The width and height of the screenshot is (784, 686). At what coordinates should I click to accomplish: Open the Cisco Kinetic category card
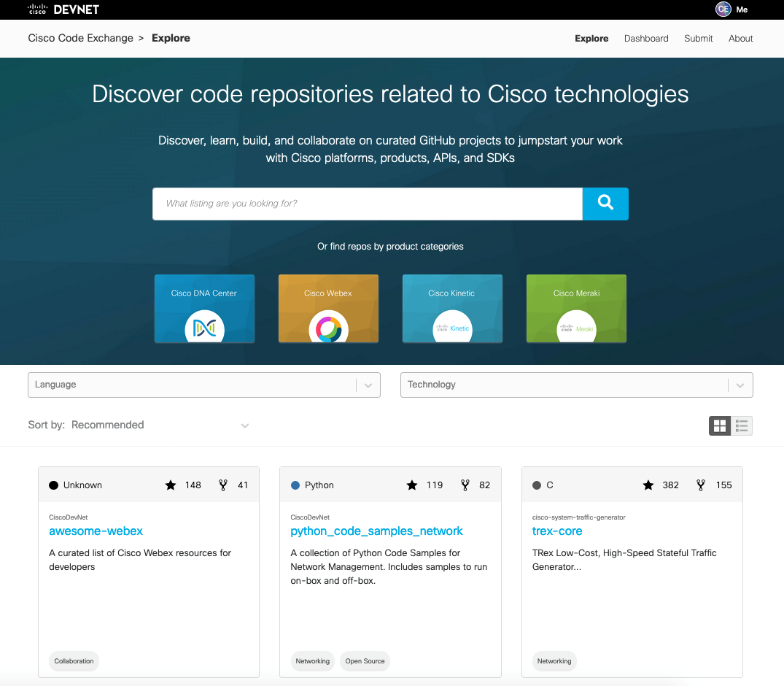click(x=452, y=309)
